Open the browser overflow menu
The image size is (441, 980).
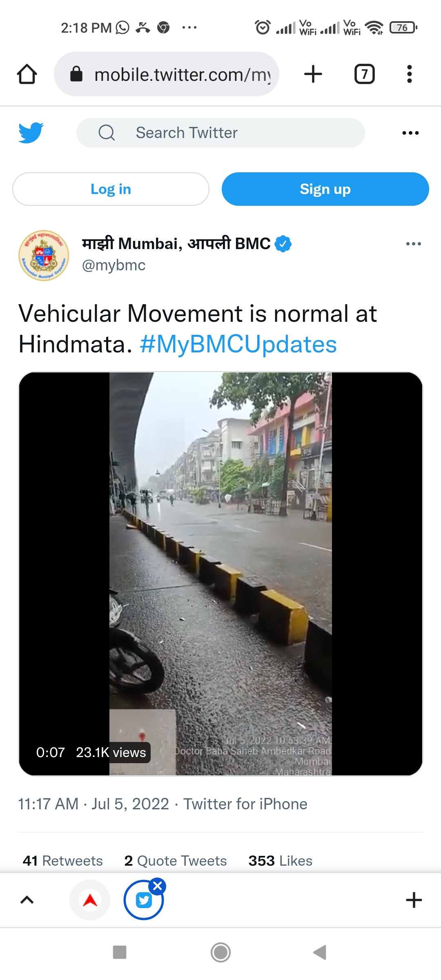pos(409,74)
